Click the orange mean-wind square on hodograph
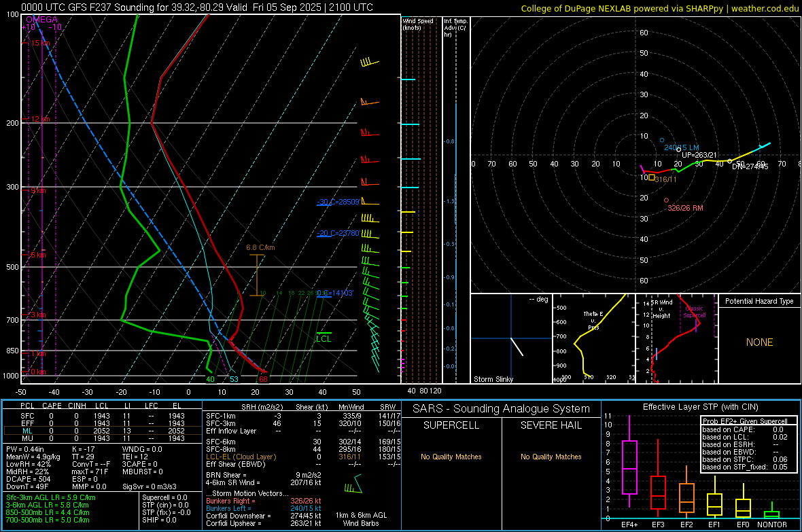802x532 pixels. click(652, 177)
